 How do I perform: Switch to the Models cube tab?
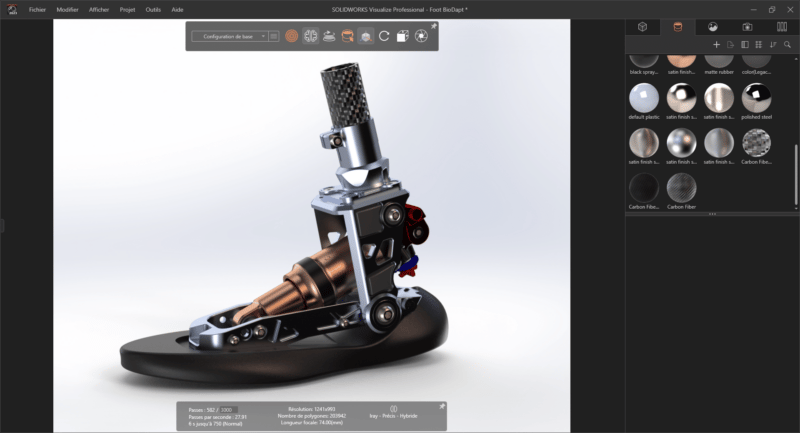click(642, 27)
